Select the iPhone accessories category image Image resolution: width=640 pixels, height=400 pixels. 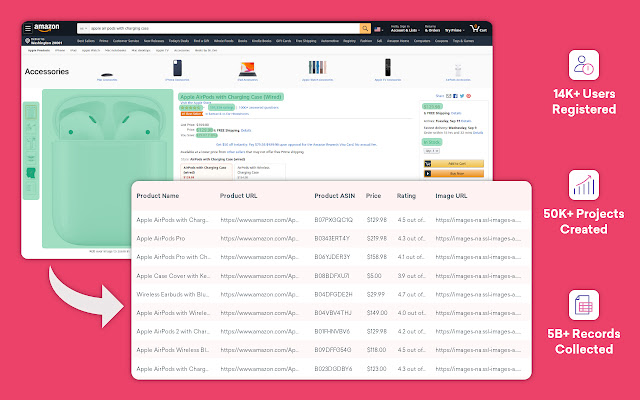tap(177, 68)
